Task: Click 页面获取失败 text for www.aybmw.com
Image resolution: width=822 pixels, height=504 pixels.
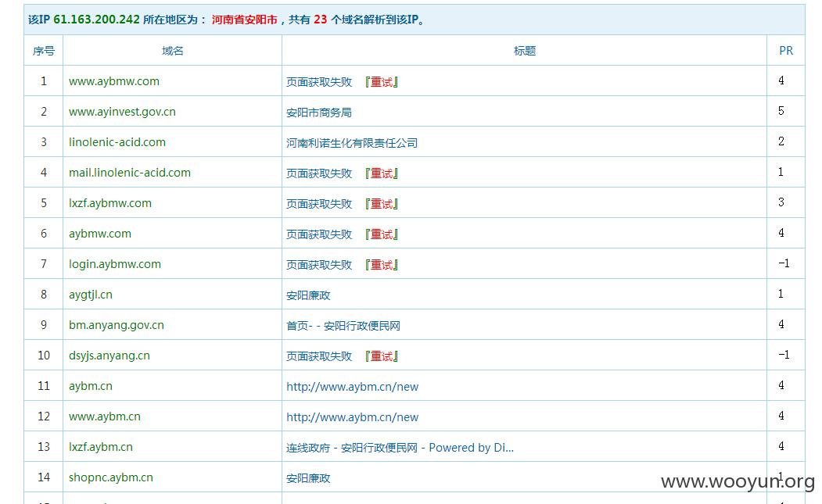Action: click(x=319, y=82)
